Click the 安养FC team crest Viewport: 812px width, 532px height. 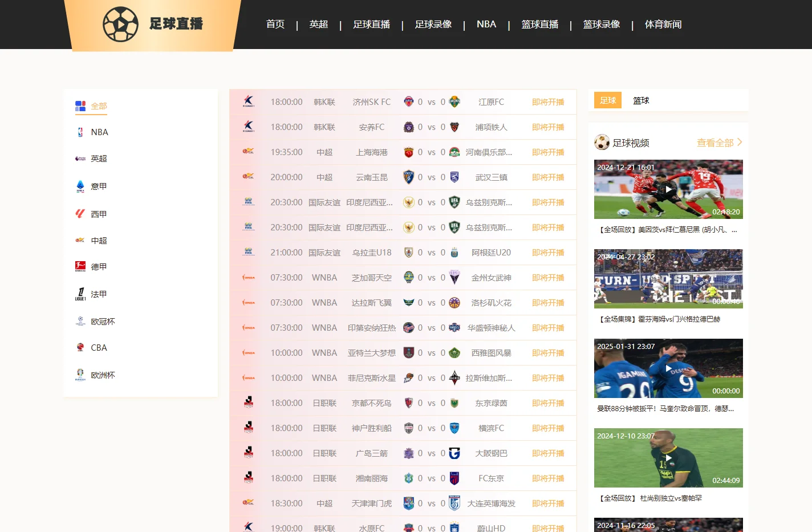pos(408,127)
